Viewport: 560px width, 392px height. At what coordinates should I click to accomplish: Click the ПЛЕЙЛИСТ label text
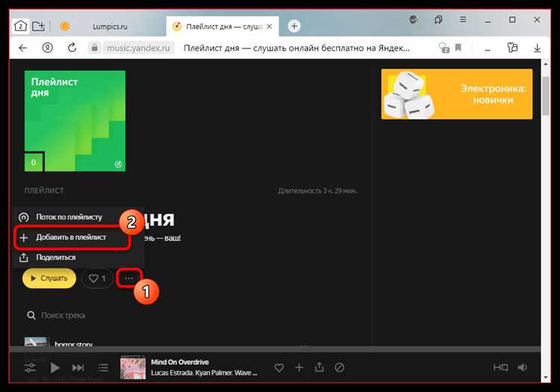coord(44,190)
